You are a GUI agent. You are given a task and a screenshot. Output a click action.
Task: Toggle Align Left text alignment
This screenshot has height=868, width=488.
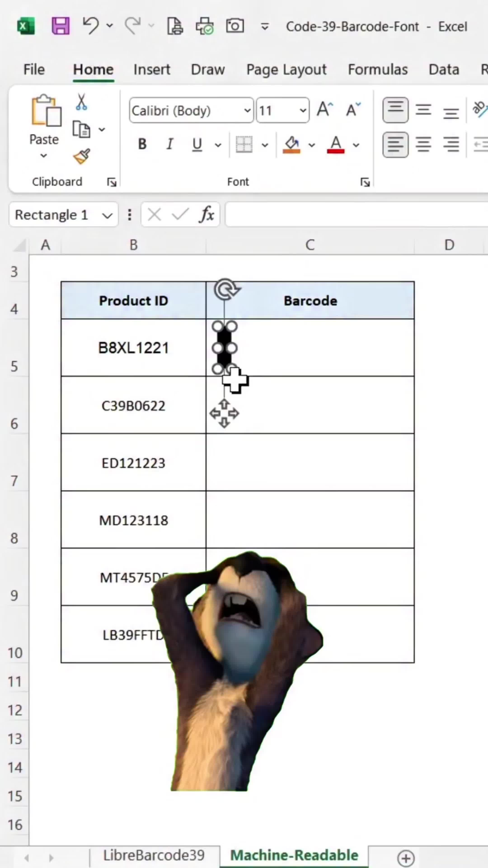tap(395, 145)
